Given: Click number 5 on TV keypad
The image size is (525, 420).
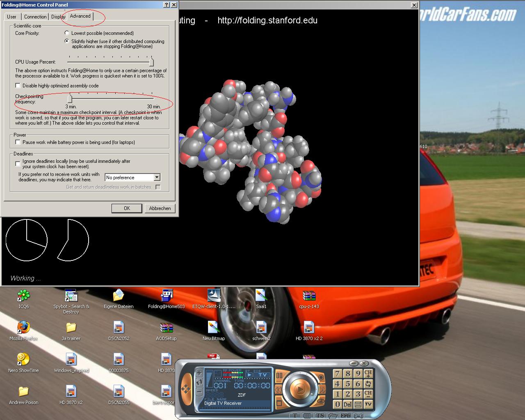Looking at the screenshot, I should pos(347,383).
